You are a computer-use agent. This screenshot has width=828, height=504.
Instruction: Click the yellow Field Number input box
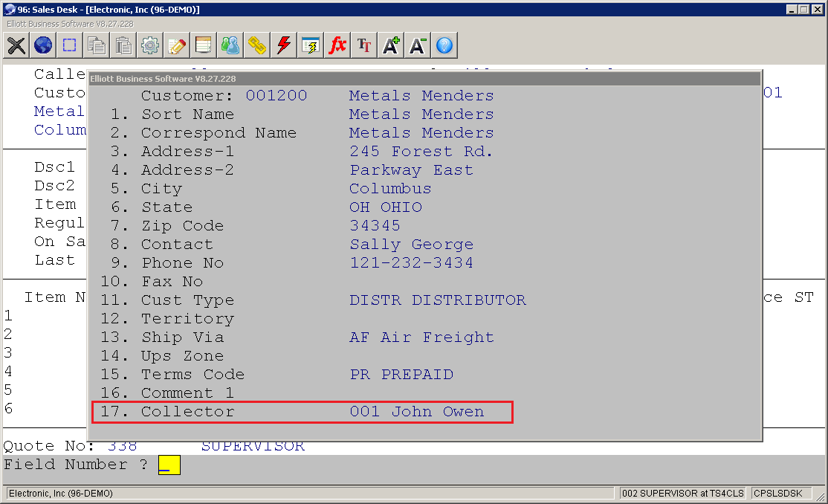169,465
